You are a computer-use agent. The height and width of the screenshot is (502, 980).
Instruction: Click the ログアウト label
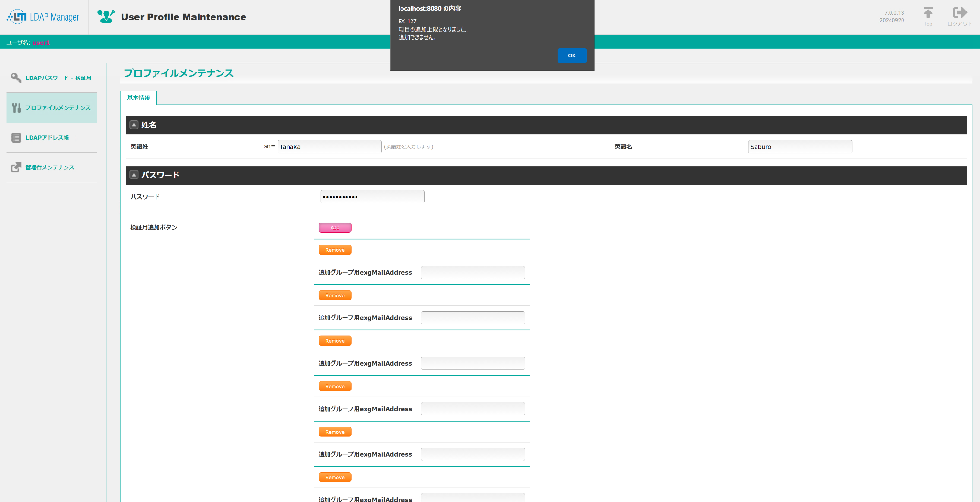coord(959,24)
